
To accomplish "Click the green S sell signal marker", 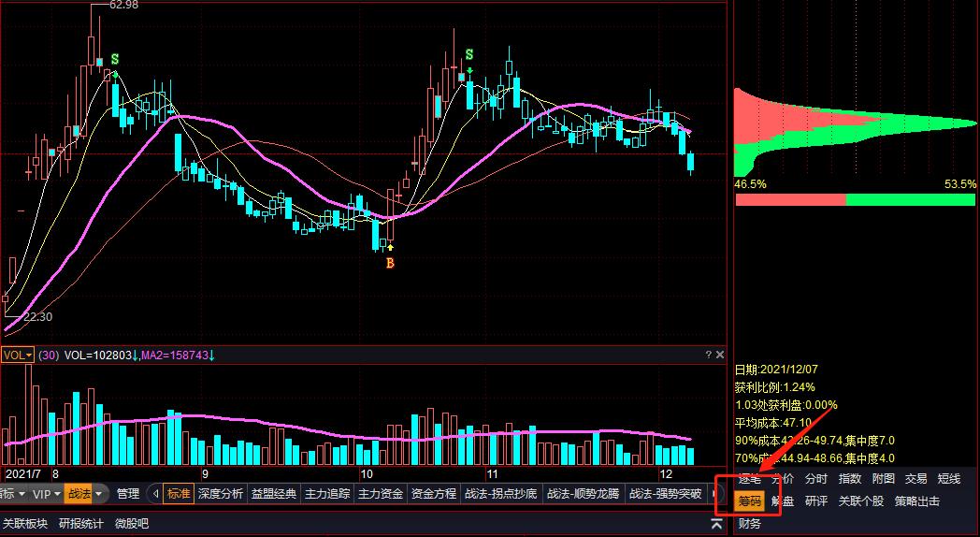I will (x=115, y=59).
